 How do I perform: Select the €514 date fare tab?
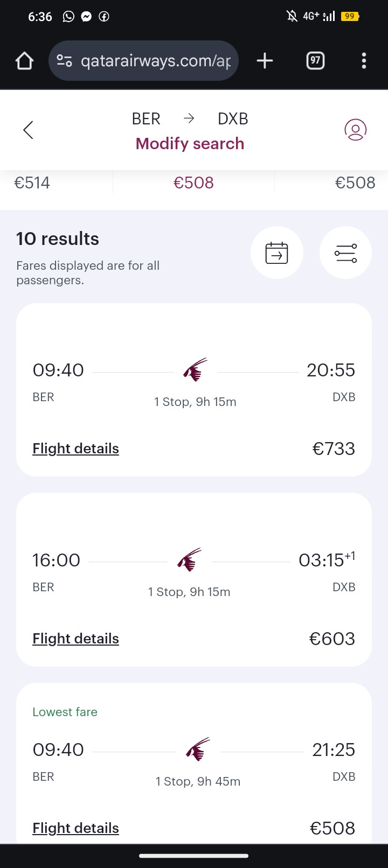32,183
